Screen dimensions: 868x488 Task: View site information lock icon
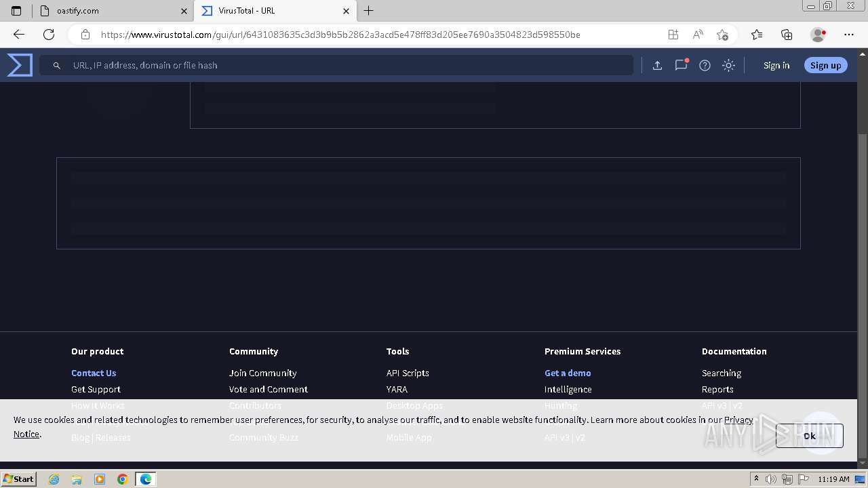click(x=85, y=35)
